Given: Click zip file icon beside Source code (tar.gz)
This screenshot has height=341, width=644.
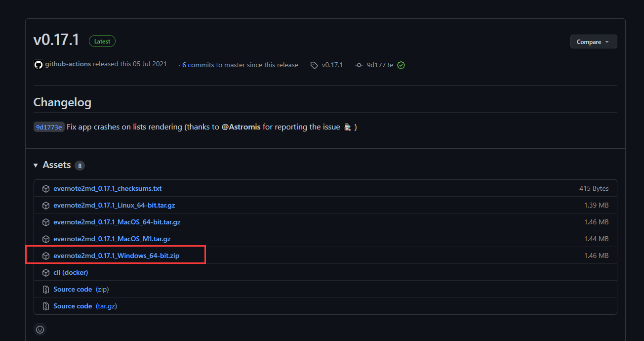Looking at the screenshot, I should click(x=46, y=306).
